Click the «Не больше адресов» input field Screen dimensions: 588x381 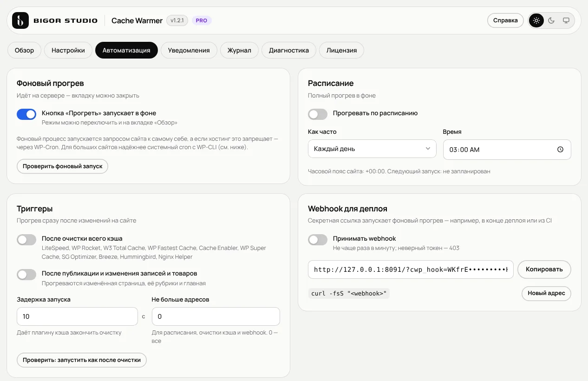(x=216, y=316)
